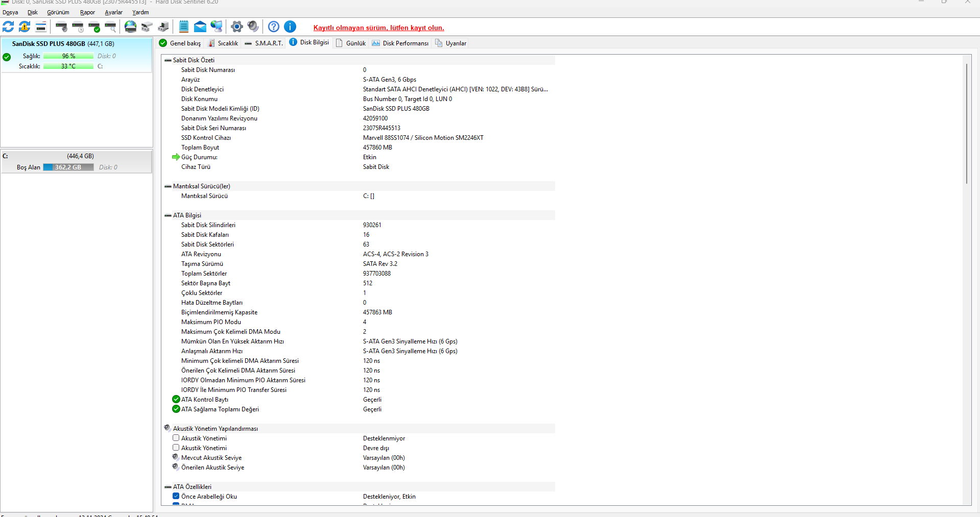Switch to the S.M.A.R.T. tab
This screenshot has width=980, height=517.
264,43
